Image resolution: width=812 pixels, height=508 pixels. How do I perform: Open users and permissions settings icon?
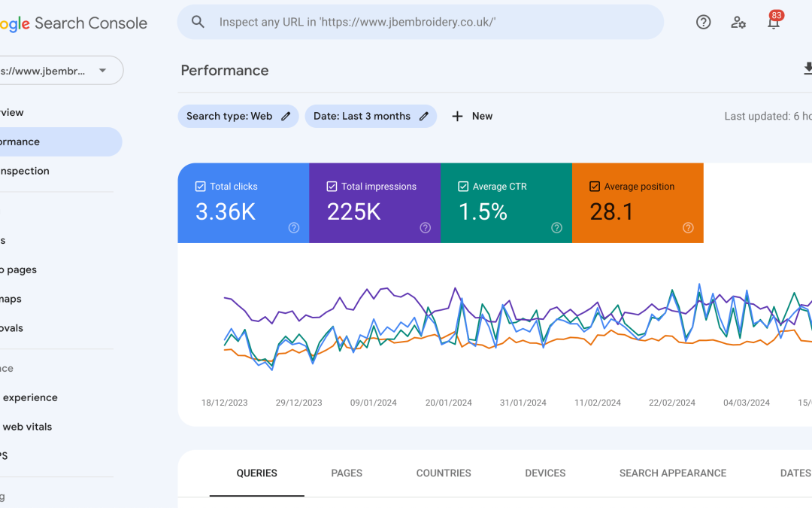pyautogui.click(x=738, y=23)
